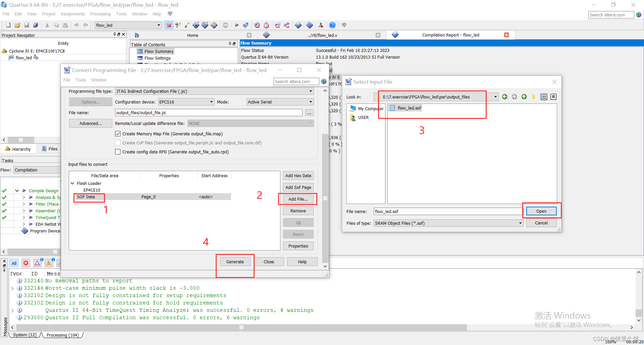Select flow_led.sof in file list
Screen dimensions: 644x345
[x=405, y=108]
